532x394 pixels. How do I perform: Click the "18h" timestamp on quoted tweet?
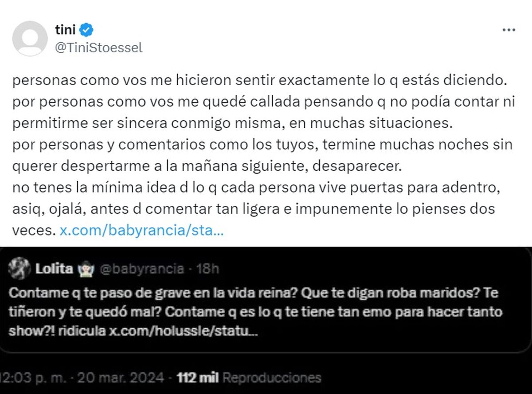click(207, 268)
